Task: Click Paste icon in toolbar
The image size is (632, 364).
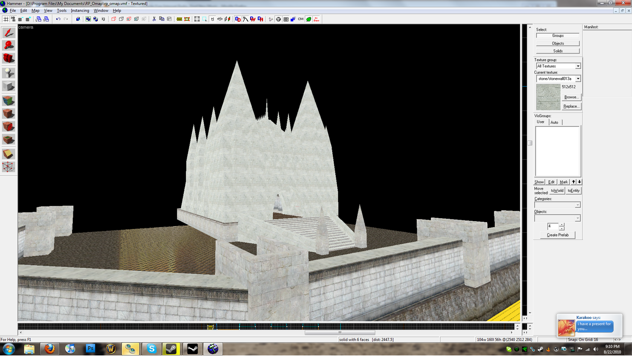Action: 170,19
